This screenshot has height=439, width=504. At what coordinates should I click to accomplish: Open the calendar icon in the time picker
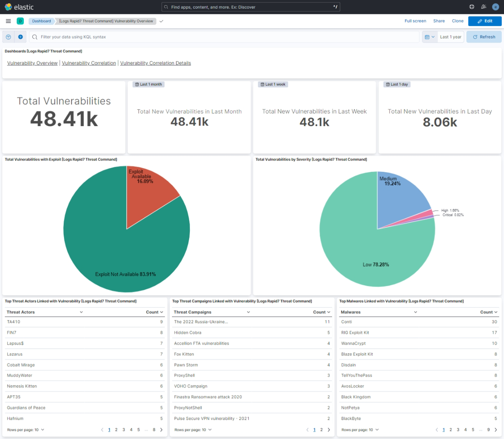427,37
